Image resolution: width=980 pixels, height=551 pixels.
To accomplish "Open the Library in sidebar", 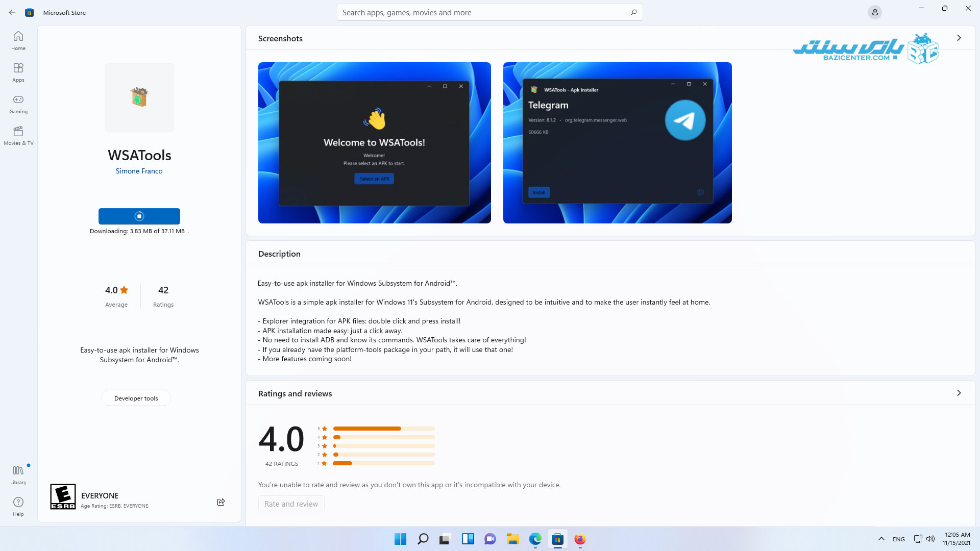I will pyautogui.click(x=18, y=474).
